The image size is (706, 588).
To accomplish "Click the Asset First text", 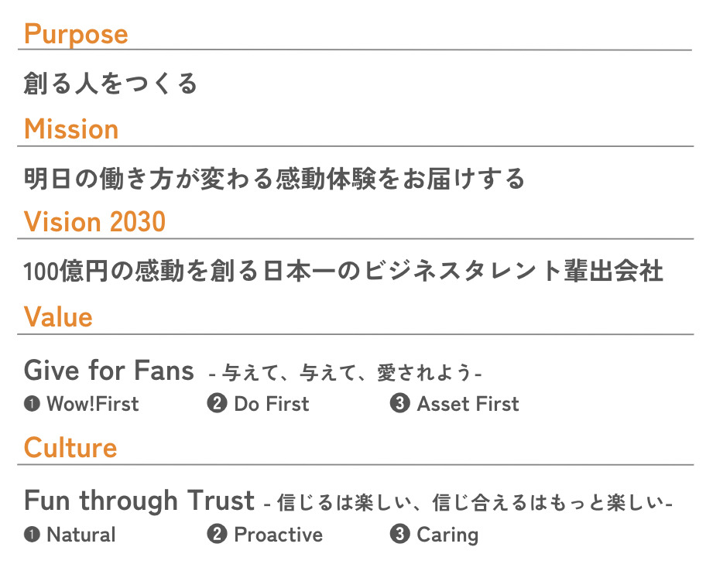I will tap(468, 404).
